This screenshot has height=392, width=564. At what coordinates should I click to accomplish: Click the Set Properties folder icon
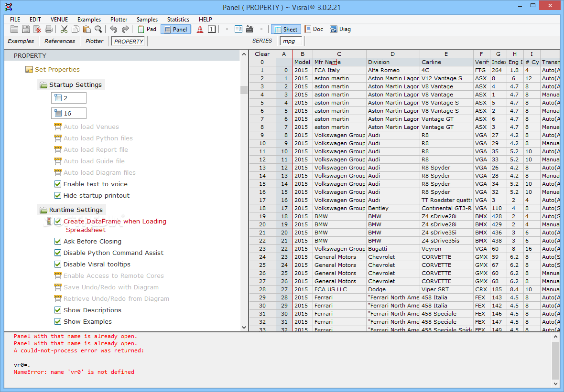[x=29, y=69]
